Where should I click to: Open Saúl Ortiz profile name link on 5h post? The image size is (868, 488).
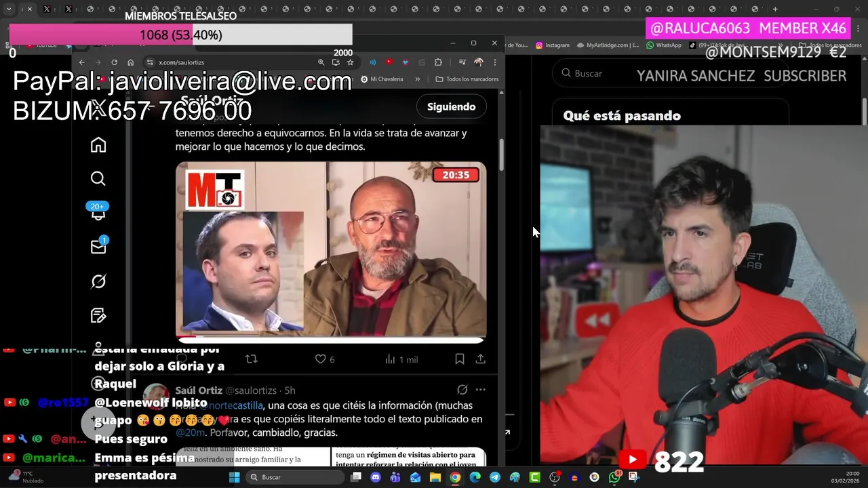pos(198,390)
